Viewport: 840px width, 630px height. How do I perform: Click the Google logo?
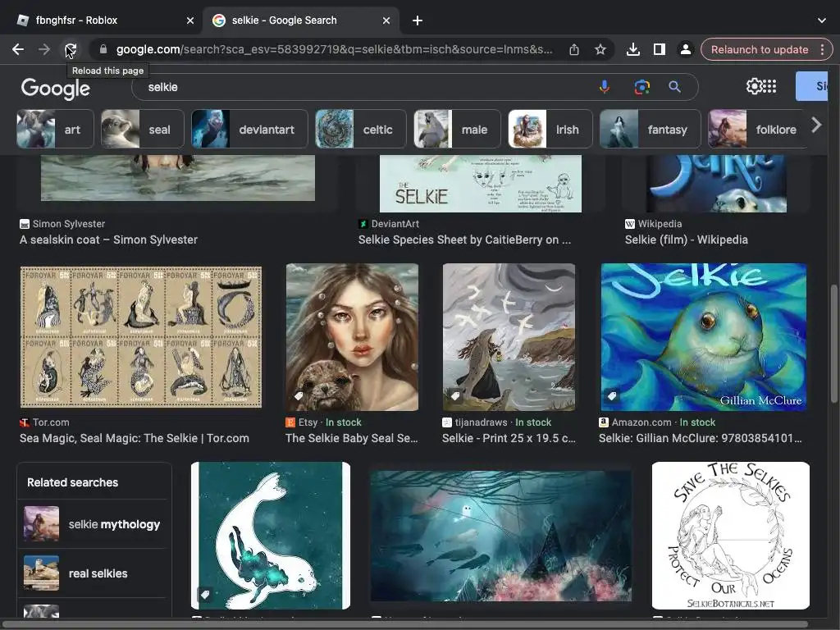click(55, 87)
